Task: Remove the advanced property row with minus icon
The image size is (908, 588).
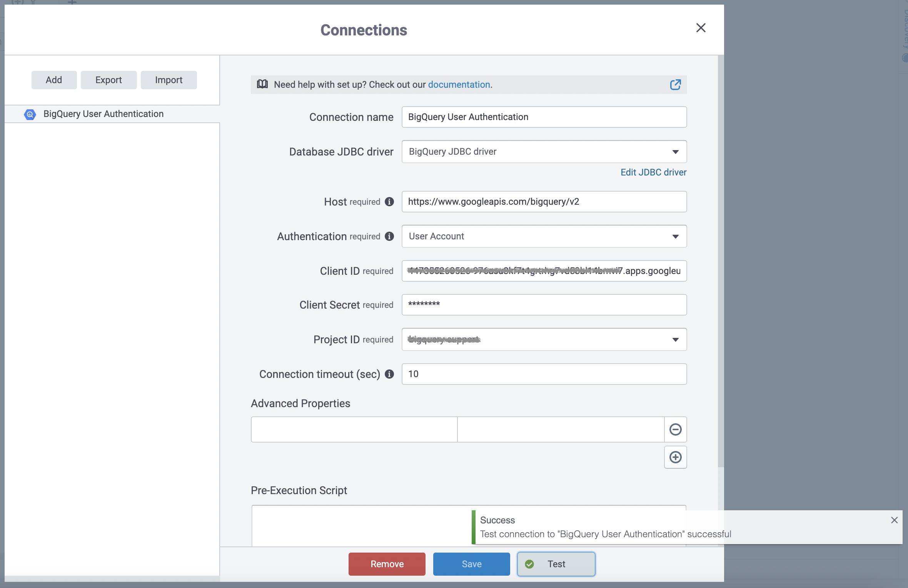Action: pos(675,429)
